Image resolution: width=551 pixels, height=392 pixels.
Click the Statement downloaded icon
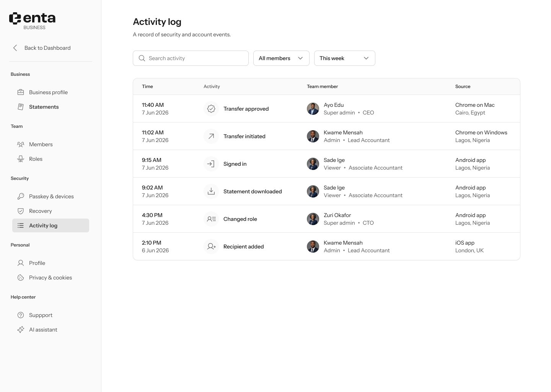point(211,191)
